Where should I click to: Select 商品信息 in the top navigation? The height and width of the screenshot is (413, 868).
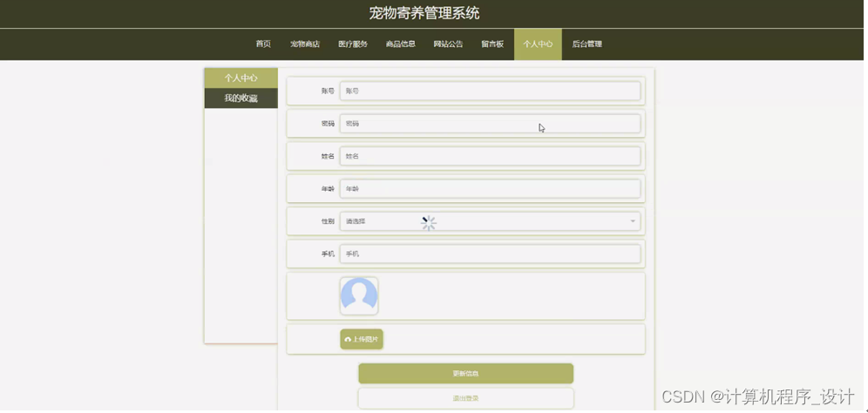400,44
